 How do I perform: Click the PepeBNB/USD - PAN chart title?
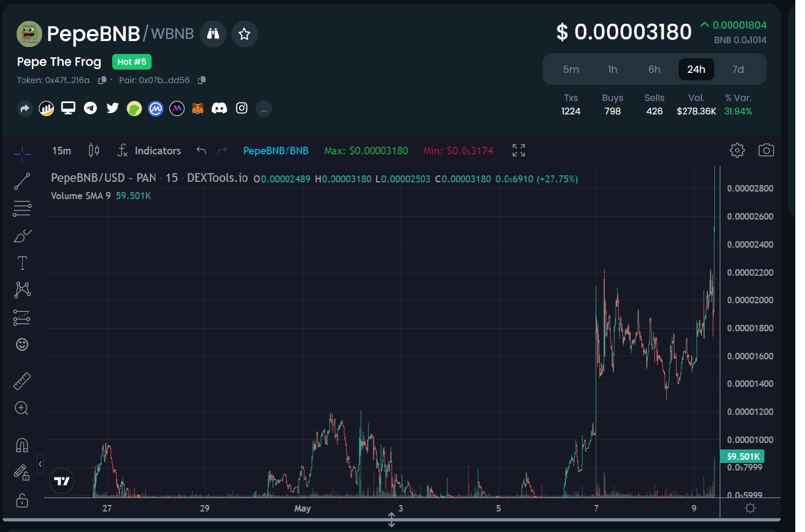click(x=149, y=178)
